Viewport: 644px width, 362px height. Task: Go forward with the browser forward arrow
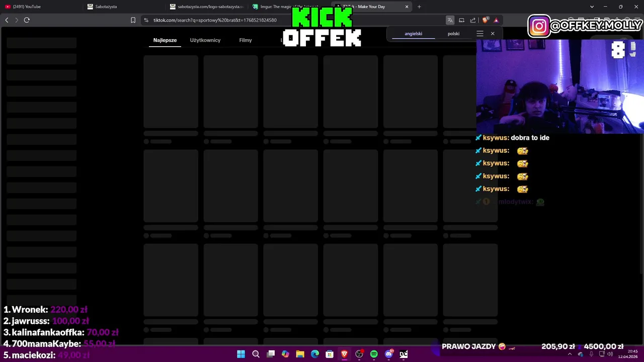pos(17,20)
